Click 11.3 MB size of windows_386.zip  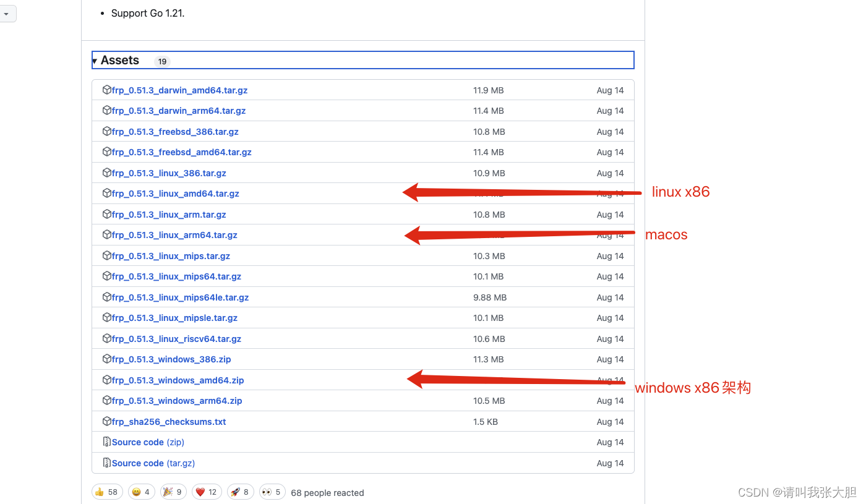click(489, 359)
